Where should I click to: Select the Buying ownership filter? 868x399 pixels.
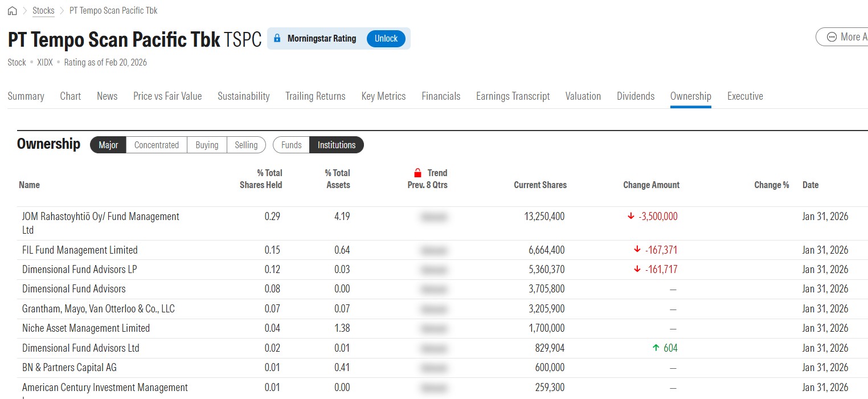tap(207, 145)
